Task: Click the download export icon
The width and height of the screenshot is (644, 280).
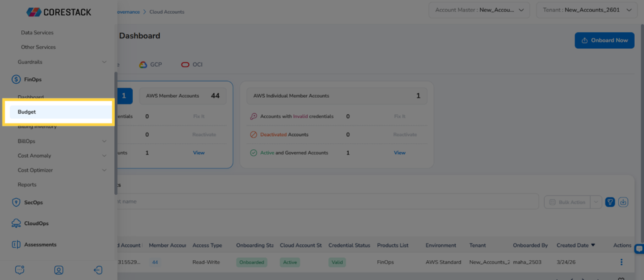Action: [x=624, y=202]
